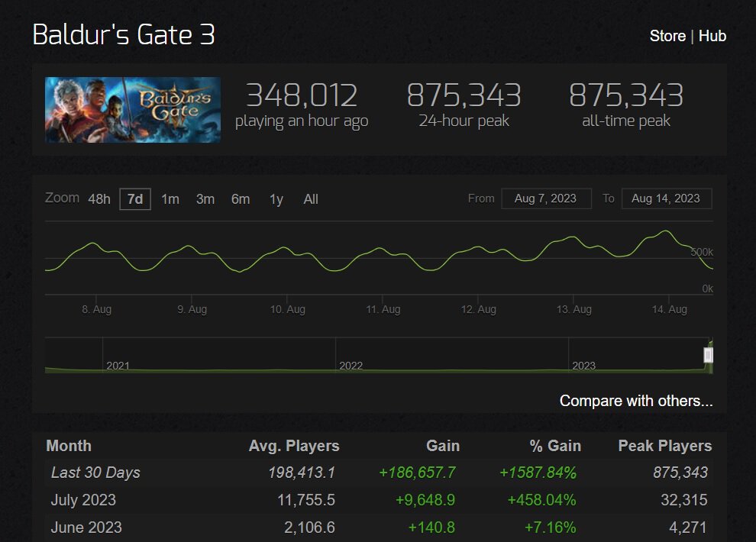This screenshot has height=542, width=756.
Task: Click the 11. Aug axis label
Action: 383,309
